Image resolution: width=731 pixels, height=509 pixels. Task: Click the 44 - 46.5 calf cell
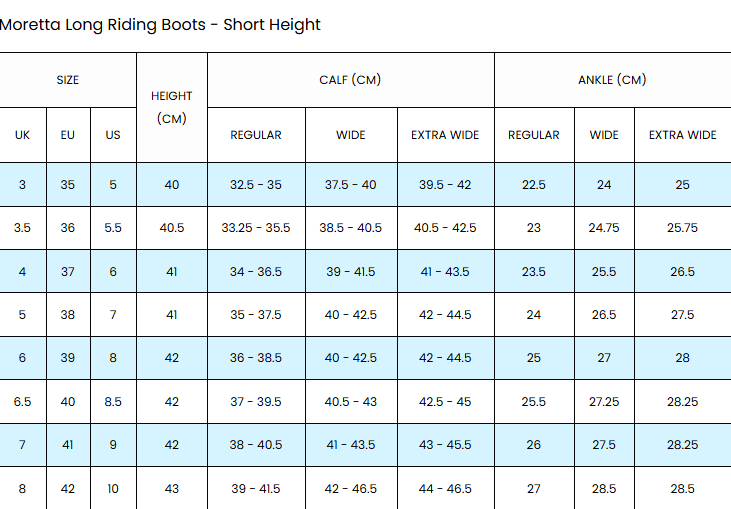445,489
